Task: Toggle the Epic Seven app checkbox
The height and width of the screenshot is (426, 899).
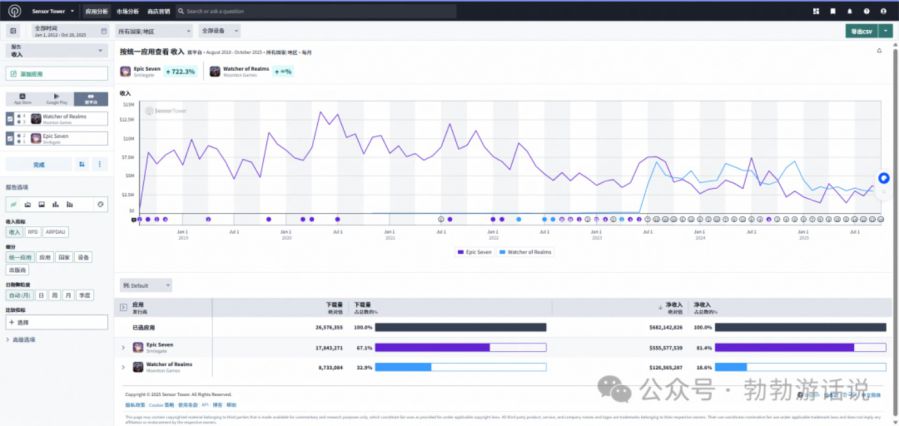Action: (10, 138)
